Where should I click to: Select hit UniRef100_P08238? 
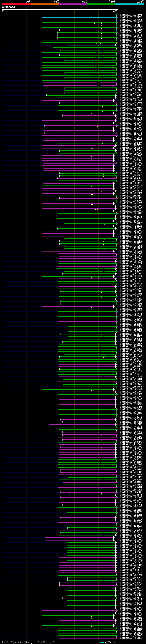click(131, 603)
